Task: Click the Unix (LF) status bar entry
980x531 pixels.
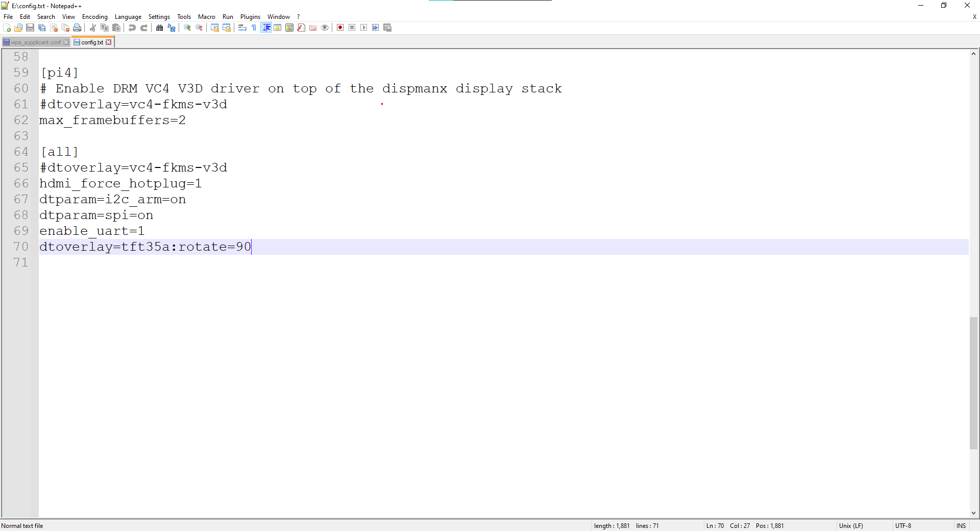Action: 851,526
